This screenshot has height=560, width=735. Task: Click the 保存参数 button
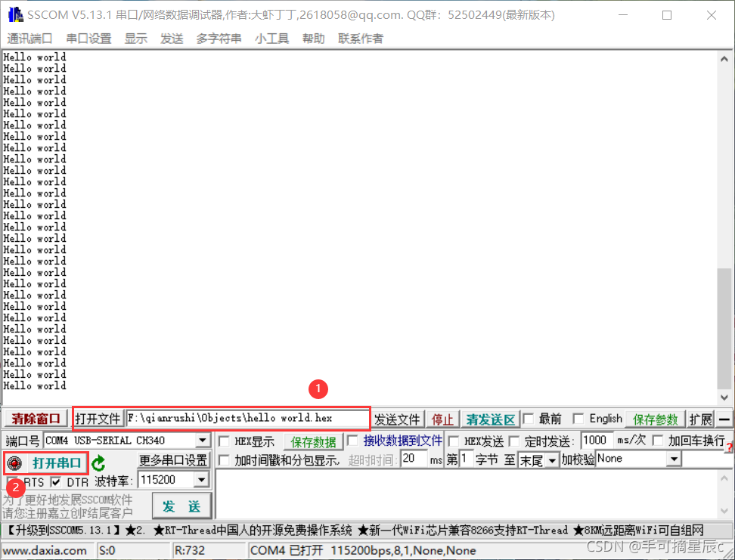click(x=656, y=419)
